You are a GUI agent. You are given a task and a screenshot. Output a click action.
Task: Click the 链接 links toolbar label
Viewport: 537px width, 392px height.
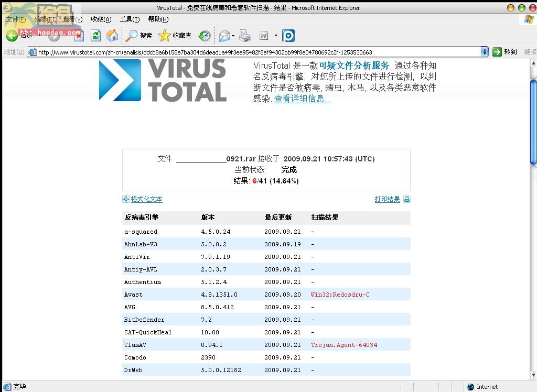tap(530, 52)
